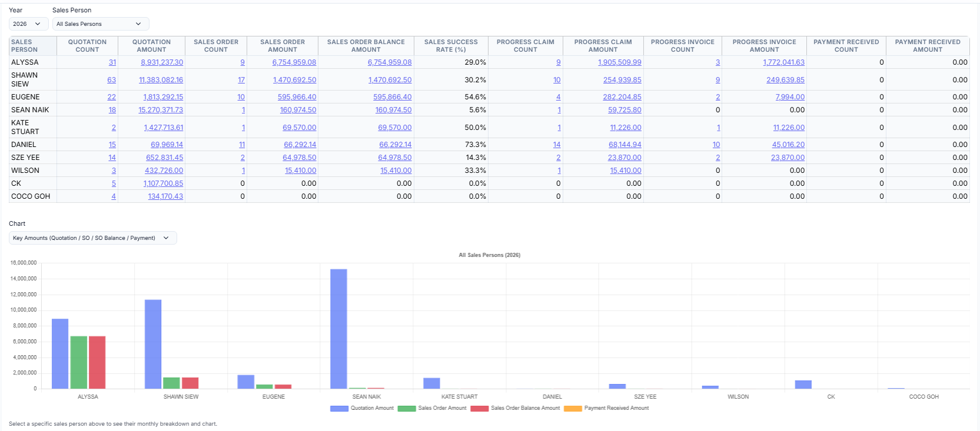Click the WILSON label on chart axis

pos(738,397)
